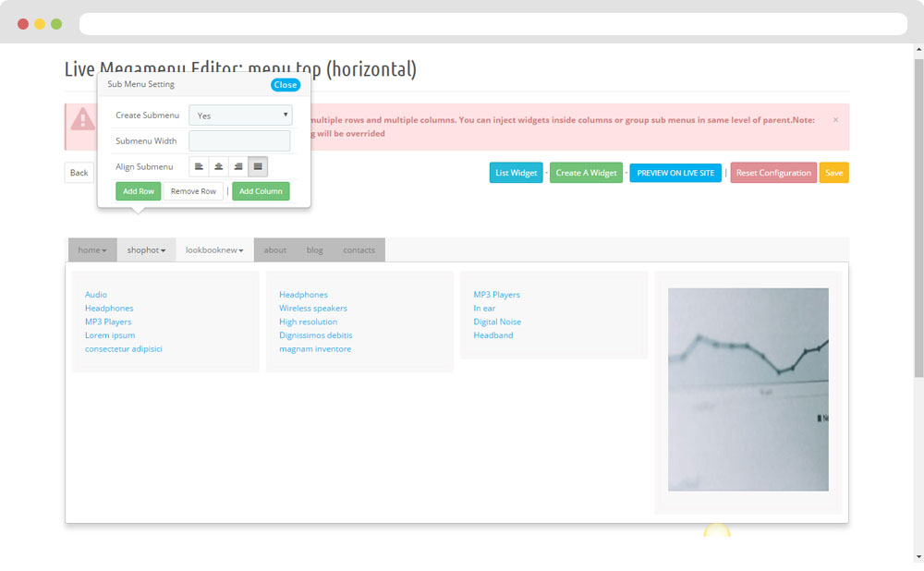This screenshot has width=924, height=571.
Task: Expand the lookbooknew menu item
Action: (214, 249)
